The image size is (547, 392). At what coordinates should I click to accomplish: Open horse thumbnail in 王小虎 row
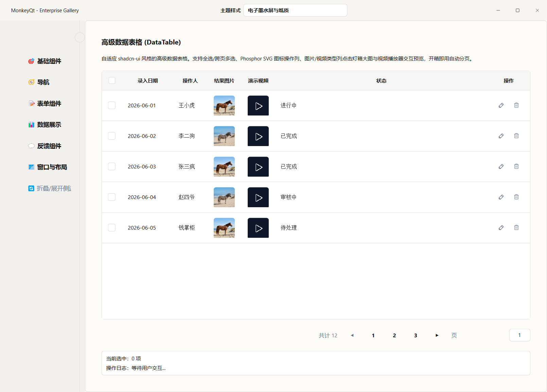click(x=224, y=106)
